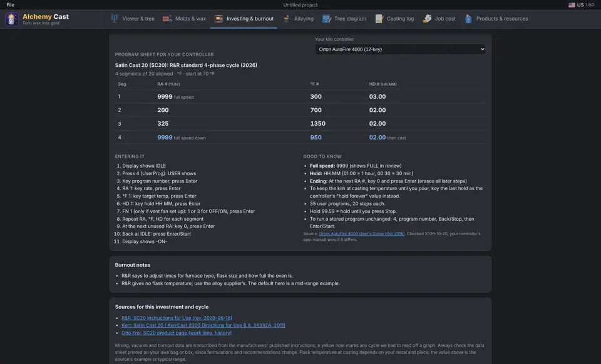
Task: Click the Molds & wax tab icon
Action: (167, 19)
